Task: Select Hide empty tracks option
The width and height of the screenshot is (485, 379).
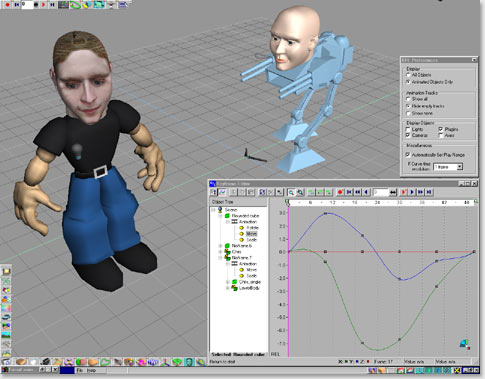Action: [425, 106]
